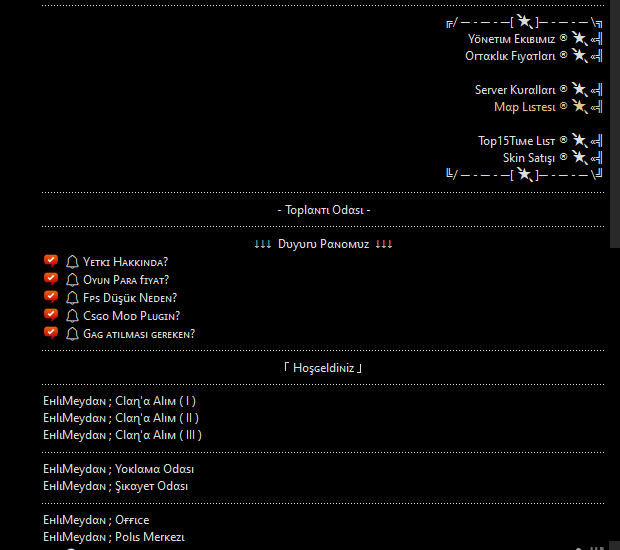Image resolution: width=620 pixels, height=550 pixels.
Task: Join Clan'a Alım ( III ) channel
Action: pos(123,435)
